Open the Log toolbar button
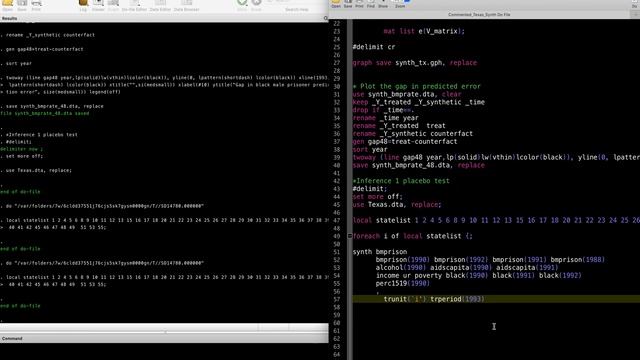640x360 pixels. (x=83, y=5)
